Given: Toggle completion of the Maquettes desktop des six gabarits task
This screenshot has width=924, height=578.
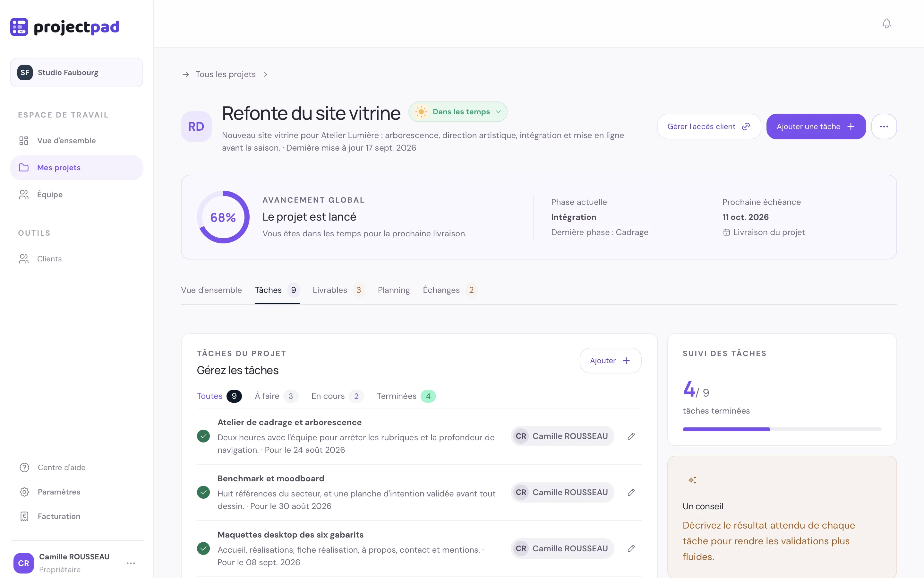Looking at the screenshot, I should pyautogui.click(x=203, y=548).
